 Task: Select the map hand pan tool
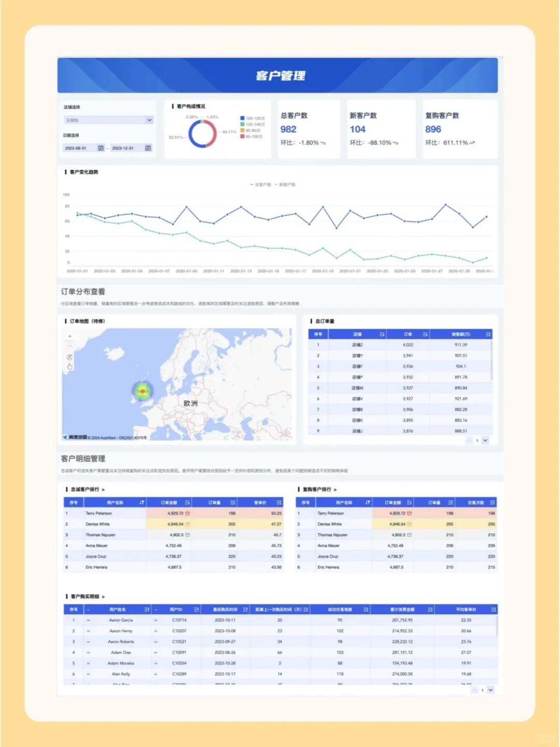[x=69, y=367]
